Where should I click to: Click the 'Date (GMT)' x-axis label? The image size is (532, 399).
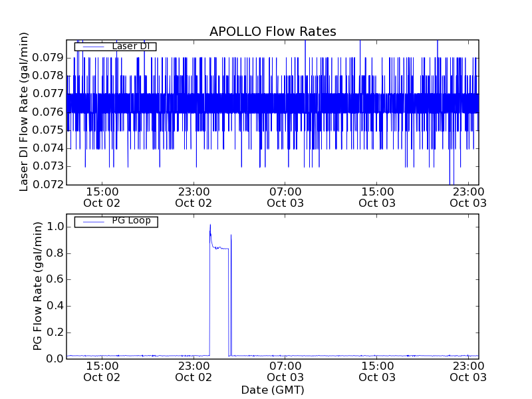[273, 390]
